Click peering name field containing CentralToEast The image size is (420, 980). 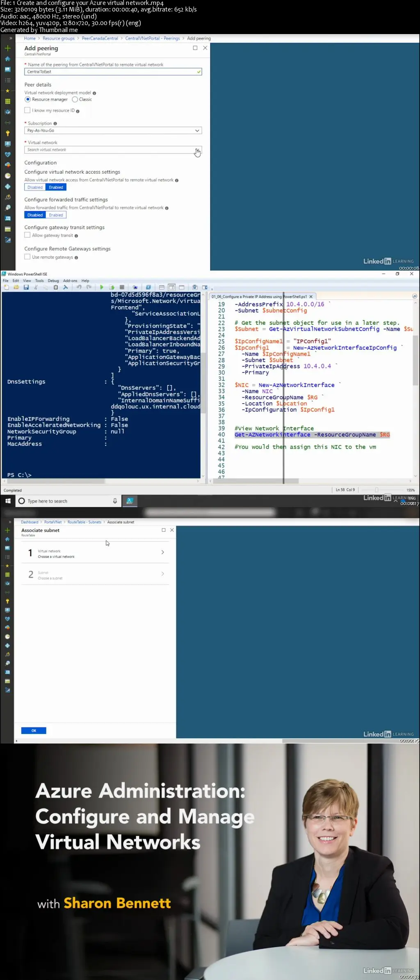pos(113,72)
